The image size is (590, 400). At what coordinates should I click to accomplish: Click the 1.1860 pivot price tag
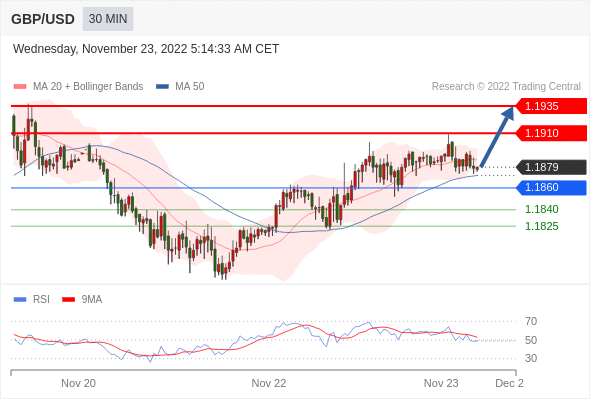551,187
